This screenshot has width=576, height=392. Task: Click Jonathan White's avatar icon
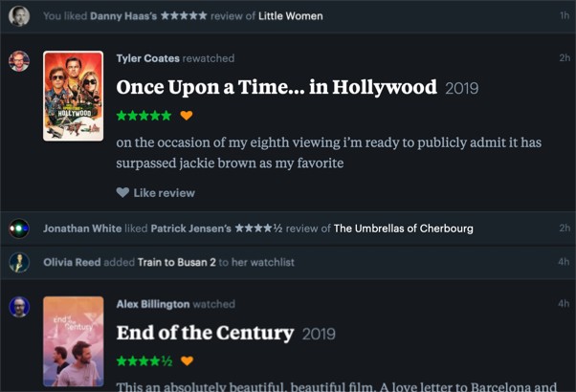[x=19, y=229]
